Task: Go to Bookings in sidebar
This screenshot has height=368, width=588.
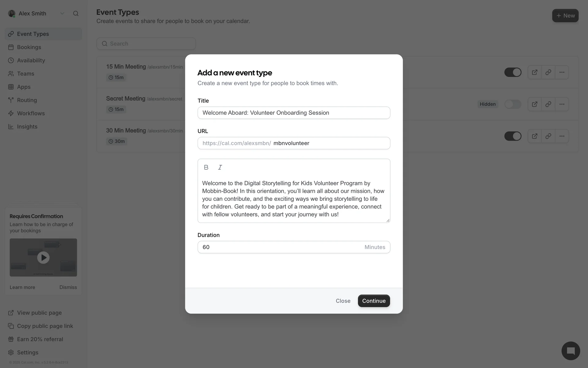Action: pos(29,47)
